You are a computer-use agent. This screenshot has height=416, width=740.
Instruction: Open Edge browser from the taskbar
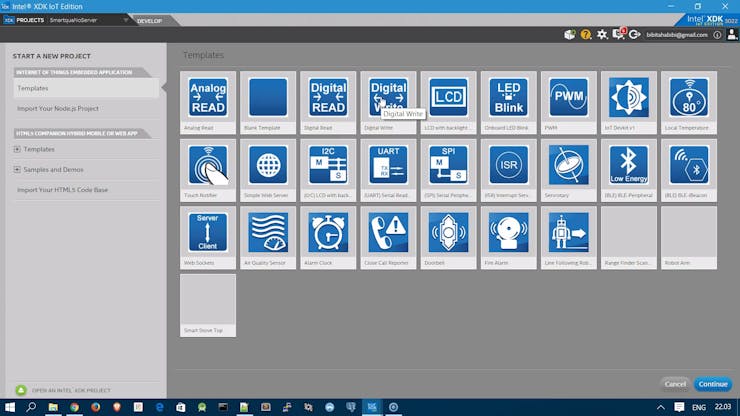click(x=160, y=407)
